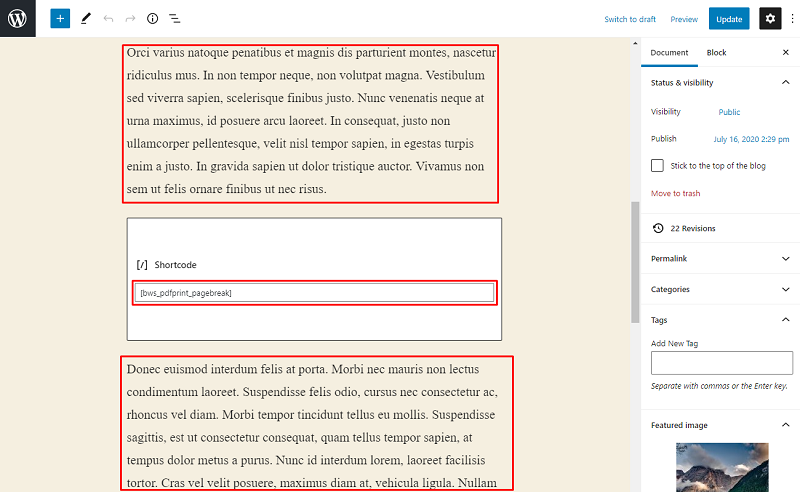Click the Revisions clock icon

tap(658, 228)
